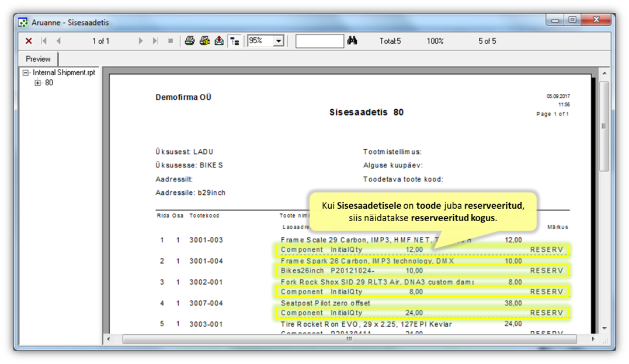Collapse the Internal Shipment.rpt tree node
This screenshot has width=629, height=364.
click(x=26, y=72)
